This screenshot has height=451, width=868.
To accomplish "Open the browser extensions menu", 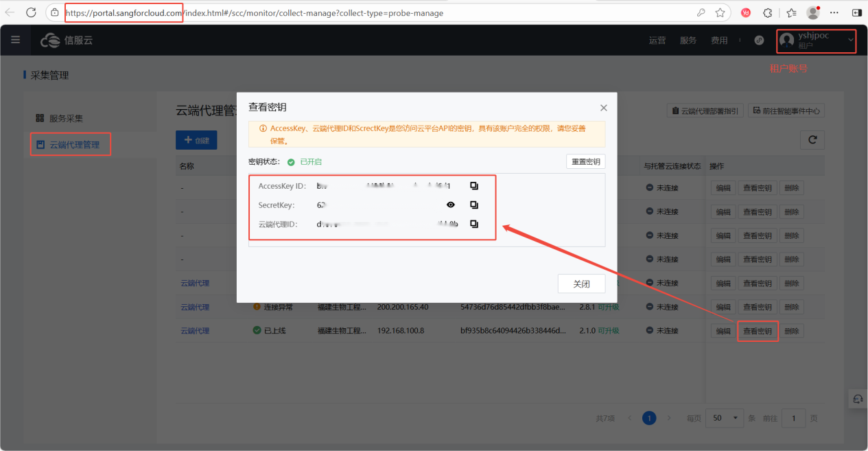I will pos(768,12).
